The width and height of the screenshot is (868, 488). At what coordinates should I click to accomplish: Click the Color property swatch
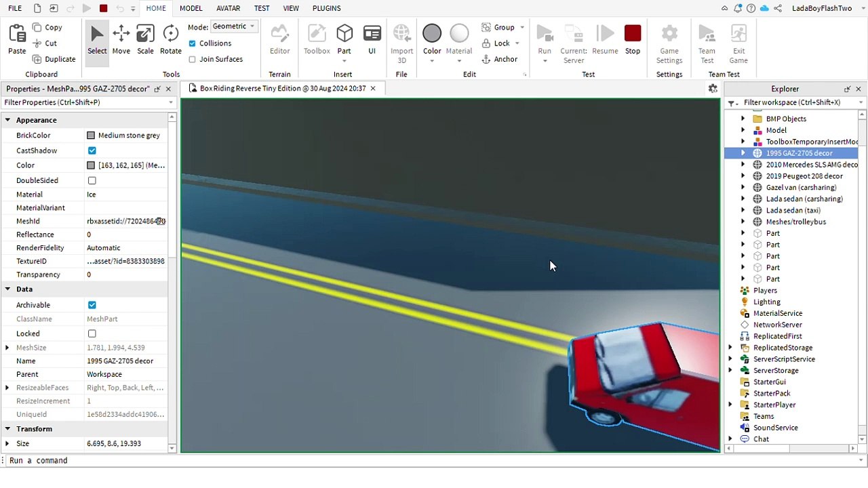click(x=91, y=165)
